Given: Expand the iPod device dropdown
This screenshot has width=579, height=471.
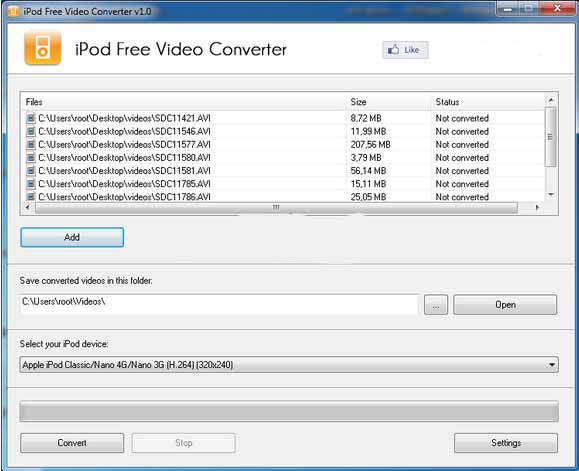Looking at the screenshot, I should coord(552,365).
